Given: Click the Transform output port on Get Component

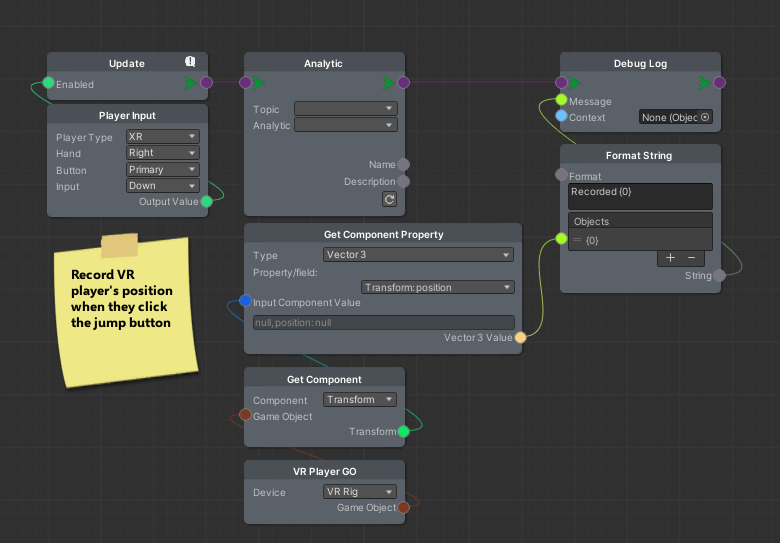Looking at the screenshot, I should (x=403, y=431).
